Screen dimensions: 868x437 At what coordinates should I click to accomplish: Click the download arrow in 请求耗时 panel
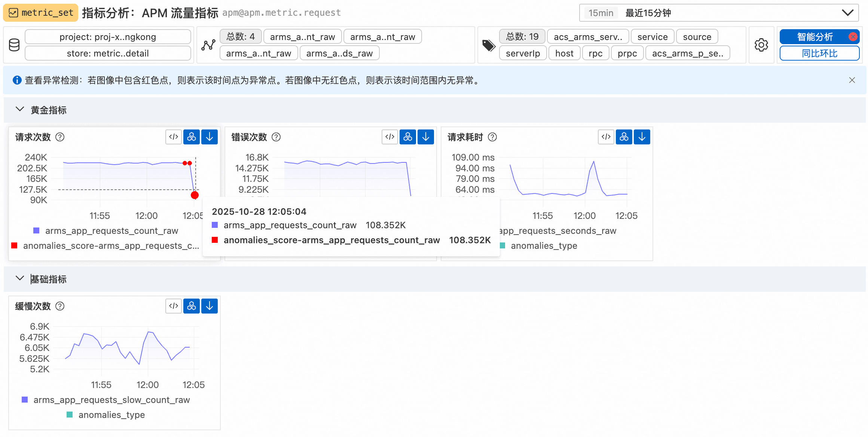point(642,137)
